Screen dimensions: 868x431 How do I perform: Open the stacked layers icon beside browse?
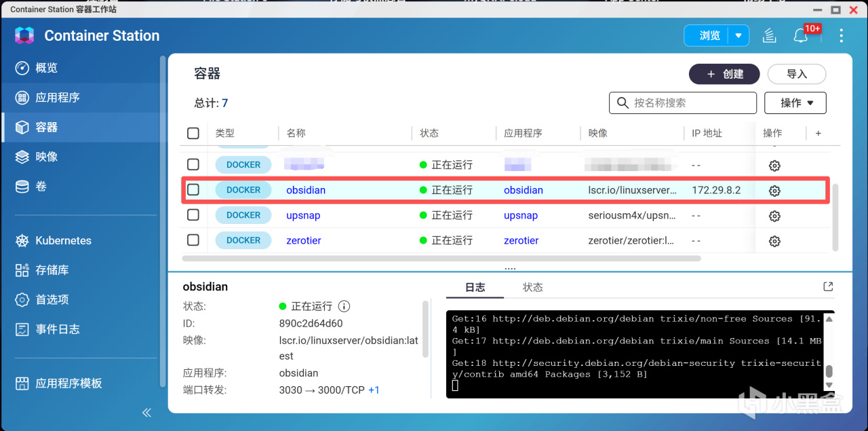769,36
